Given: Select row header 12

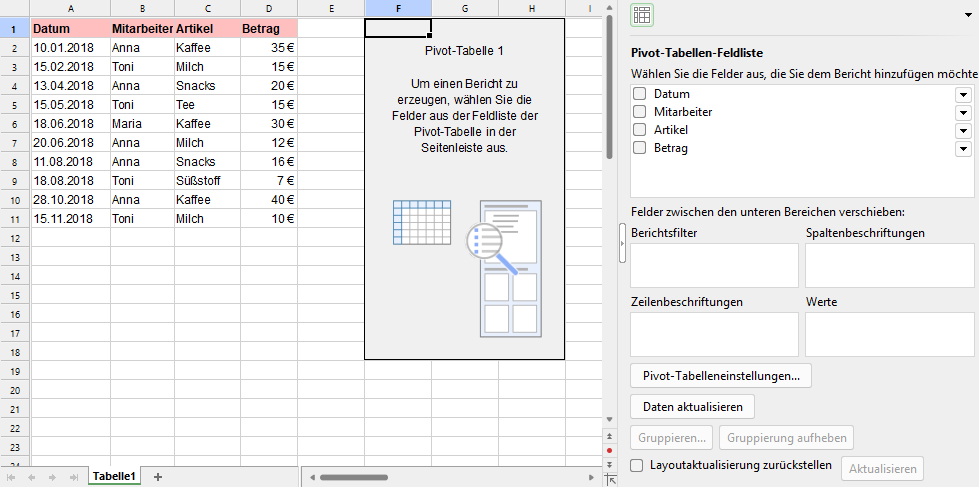Looking at the screenshot, I should coord(15,238).
